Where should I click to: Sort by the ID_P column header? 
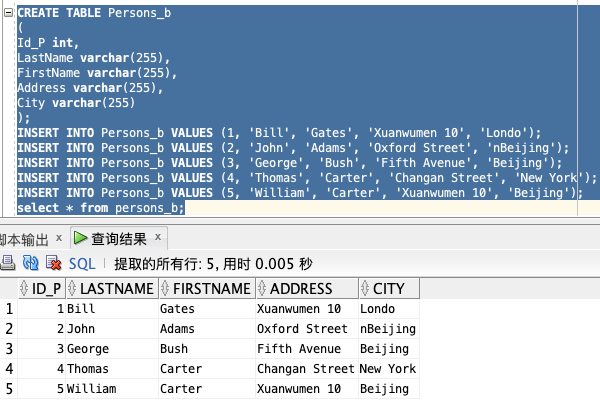coord(42,289)
